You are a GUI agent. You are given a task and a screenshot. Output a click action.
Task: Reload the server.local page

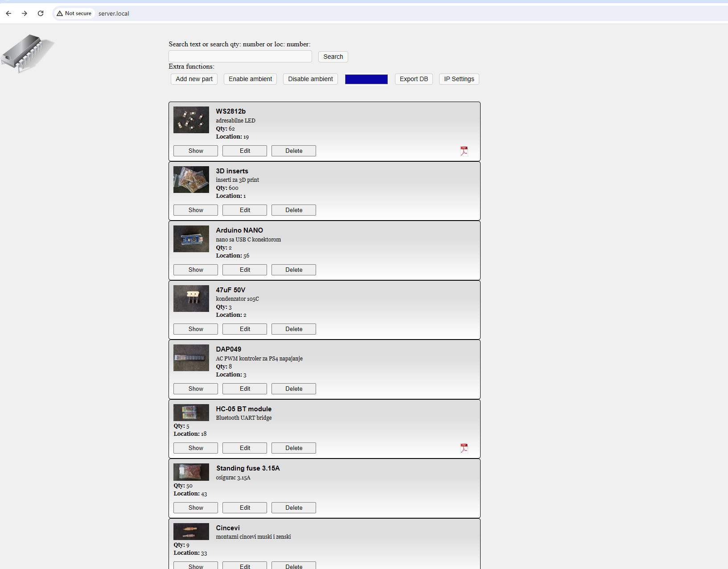(41, 13)
